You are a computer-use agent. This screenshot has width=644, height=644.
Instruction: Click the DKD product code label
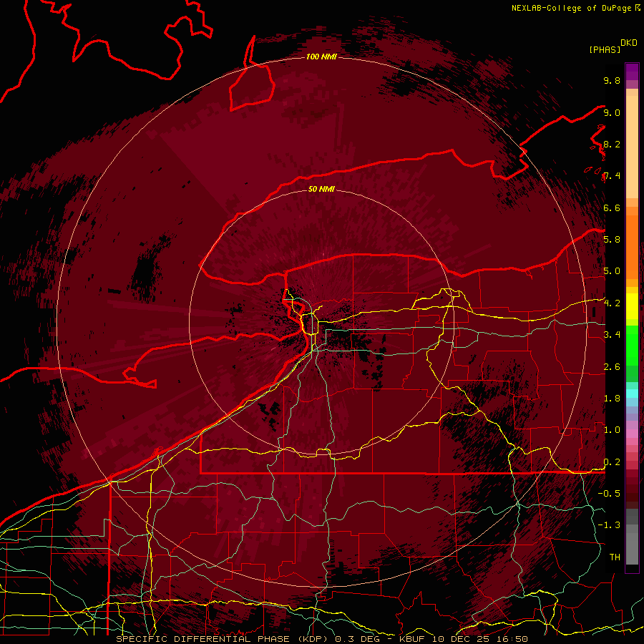(629, 43)
